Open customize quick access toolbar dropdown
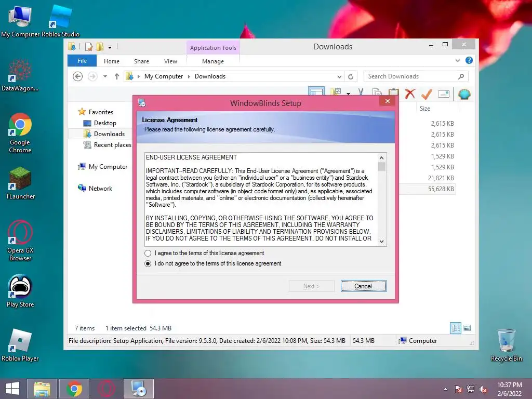Screen dimensions: 532x399 point(110,47)
